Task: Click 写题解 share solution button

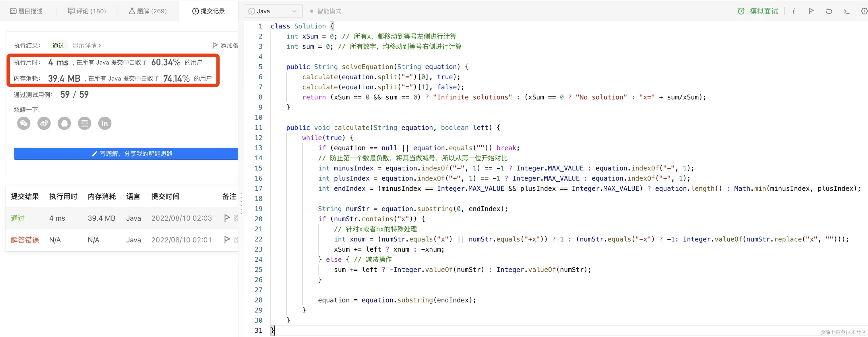Action: [x=132, y=153]
